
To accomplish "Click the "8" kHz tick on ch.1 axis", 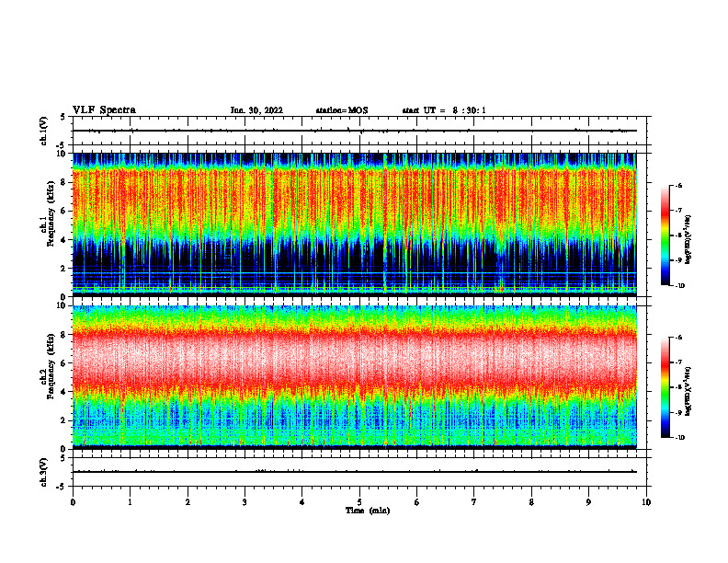I will [63, 182].
